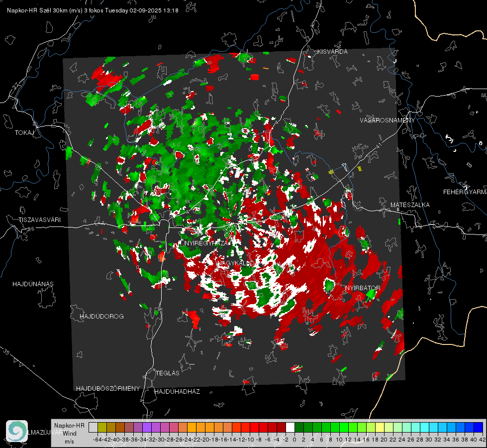Click road number 41 marker

[x=379, y=145]
